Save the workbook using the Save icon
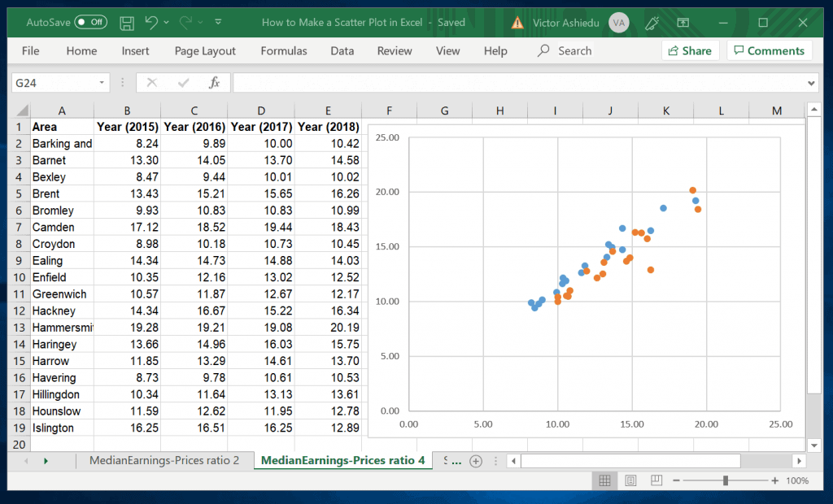 [x=127, y=23]
